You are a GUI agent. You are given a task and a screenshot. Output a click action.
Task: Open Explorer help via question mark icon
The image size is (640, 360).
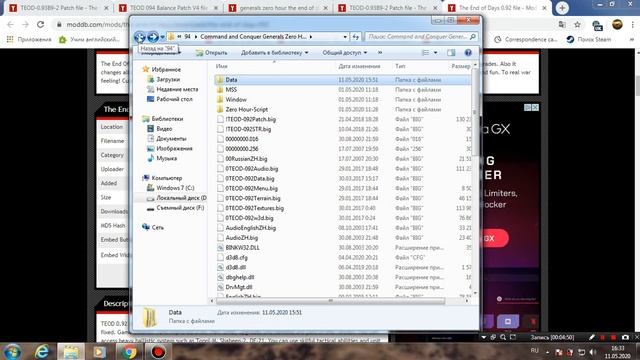(x=468, y=53)
